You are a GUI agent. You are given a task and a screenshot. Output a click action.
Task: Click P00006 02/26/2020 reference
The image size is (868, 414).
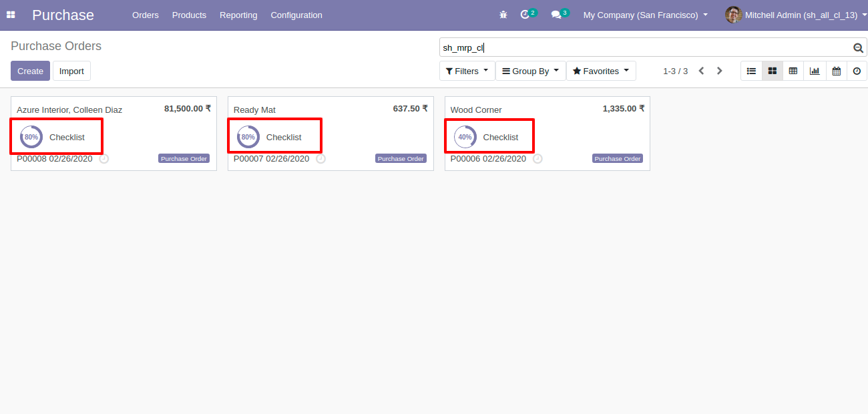pos(488,159)
